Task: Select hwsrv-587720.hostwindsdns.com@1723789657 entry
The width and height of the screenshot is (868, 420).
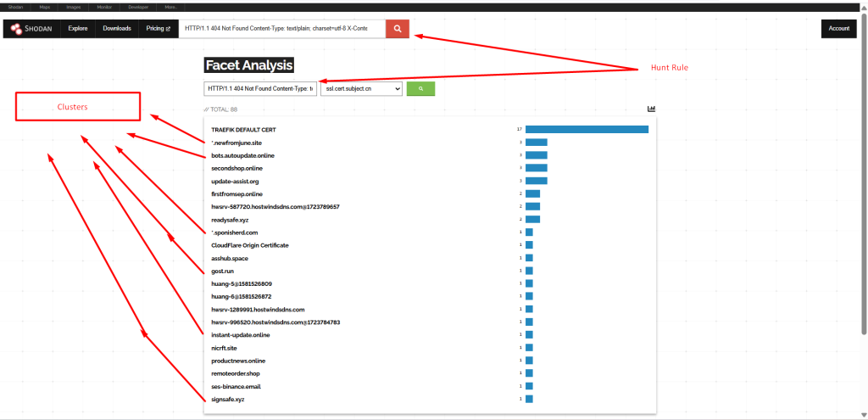Action: pyautogui.click(x=275, y=207)
